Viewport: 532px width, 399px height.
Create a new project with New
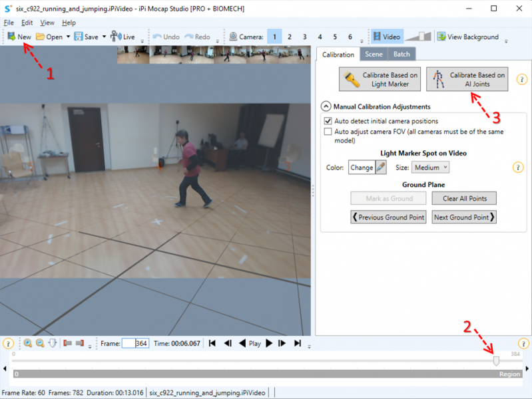(x=19, y=37)
